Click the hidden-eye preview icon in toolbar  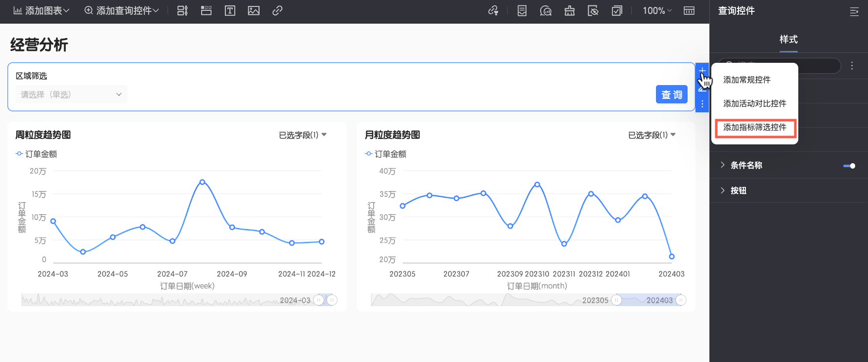click(x=593, y=11)
